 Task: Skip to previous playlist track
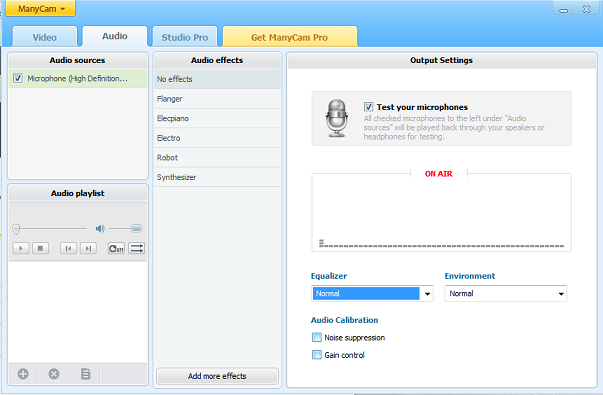tap(68, 248)
